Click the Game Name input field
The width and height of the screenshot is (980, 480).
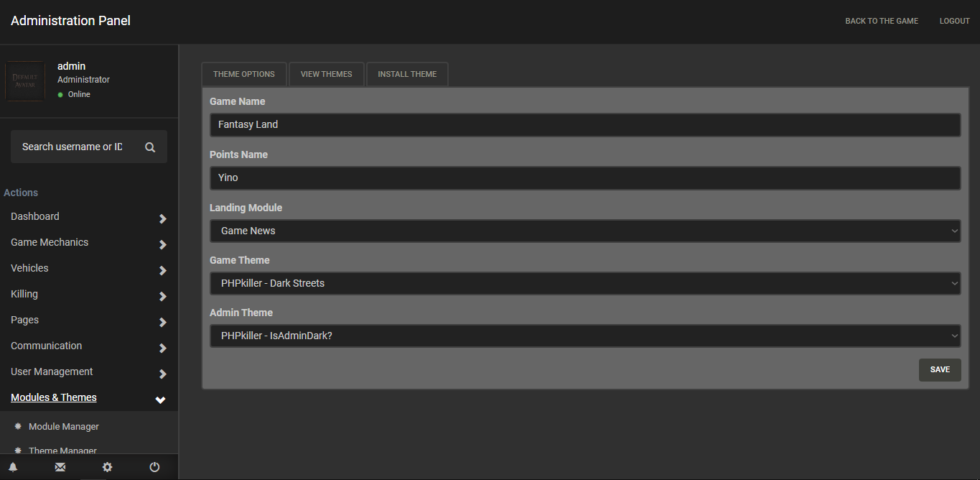tap(584, 124)
